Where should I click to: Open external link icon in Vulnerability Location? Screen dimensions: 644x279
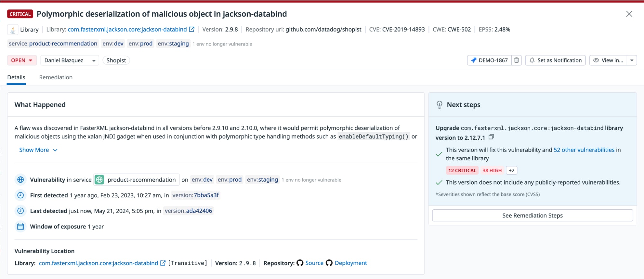pos(163,263)
